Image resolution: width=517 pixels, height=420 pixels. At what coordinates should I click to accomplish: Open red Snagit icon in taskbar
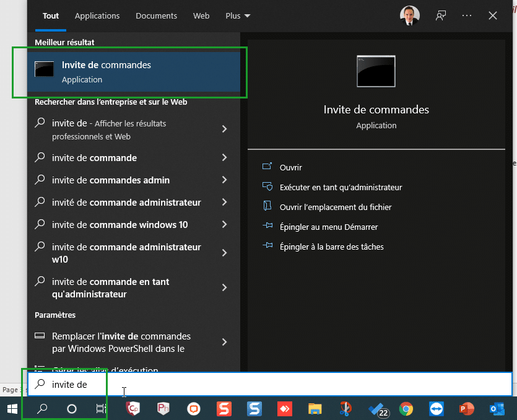[224, 409]
